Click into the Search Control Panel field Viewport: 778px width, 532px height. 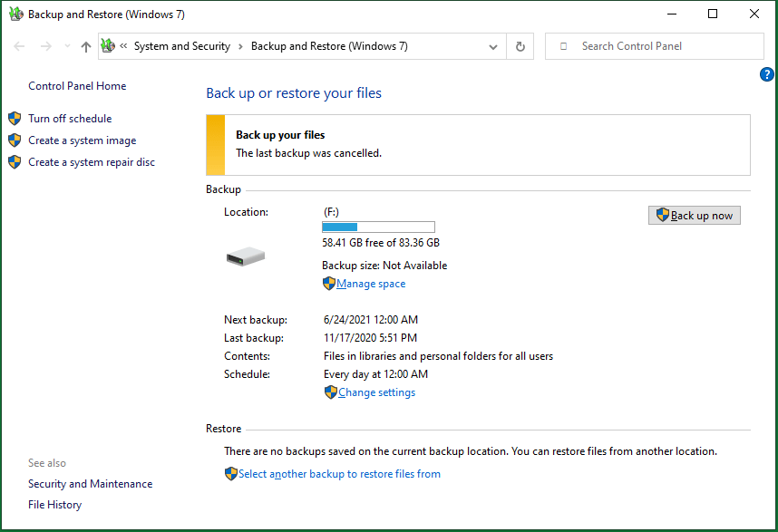[x=654, y=46]
